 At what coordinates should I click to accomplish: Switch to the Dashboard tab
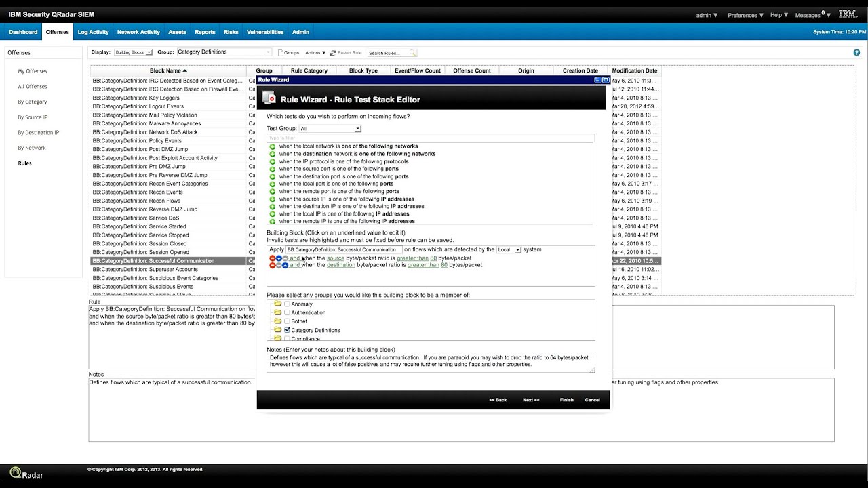(x=23, y=32)
